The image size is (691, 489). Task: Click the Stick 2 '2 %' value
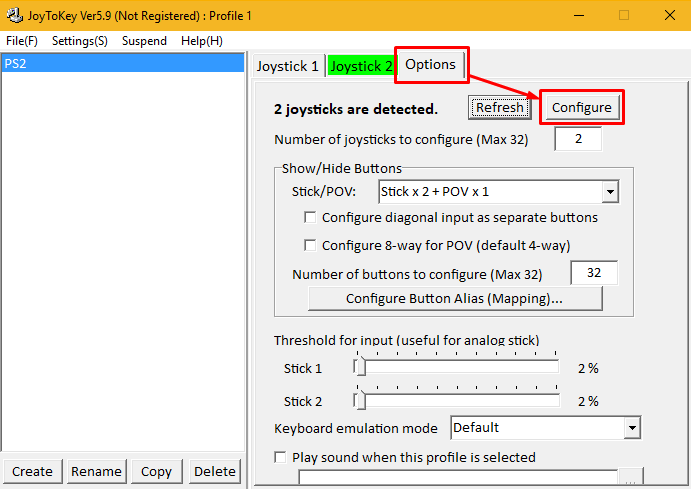click(x=588, y=401)
